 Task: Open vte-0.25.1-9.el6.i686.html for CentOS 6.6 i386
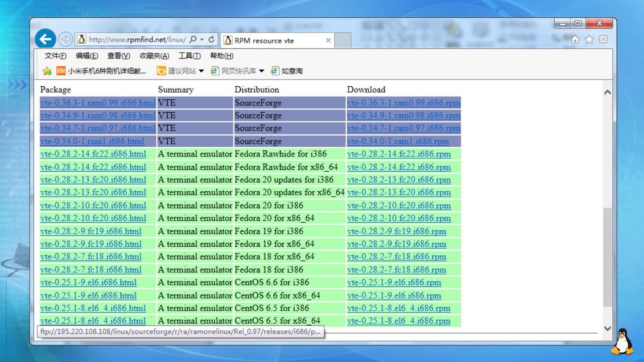click(88, 282)
